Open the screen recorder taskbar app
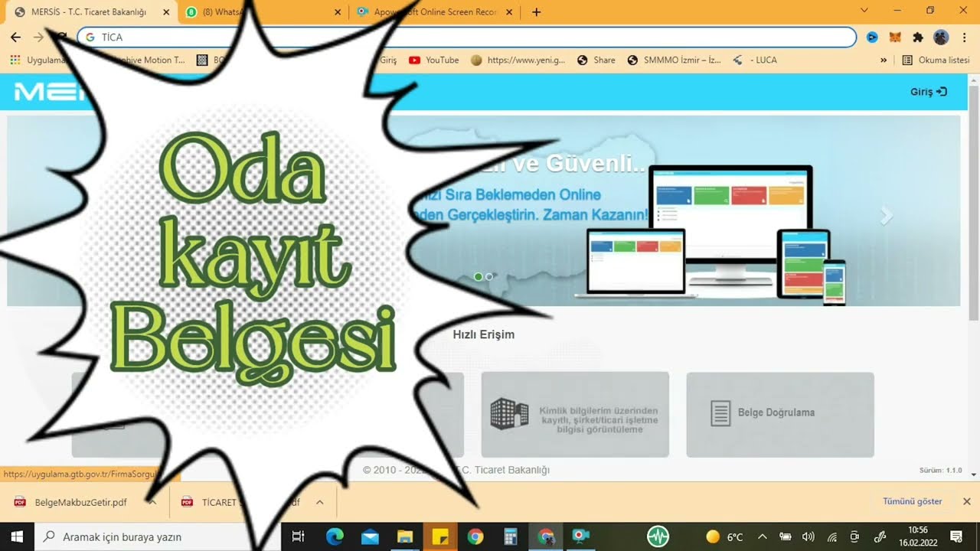Image resolution: width=980 pixels, height=551 pixels. pyautogui.click(x=581, y=536)
